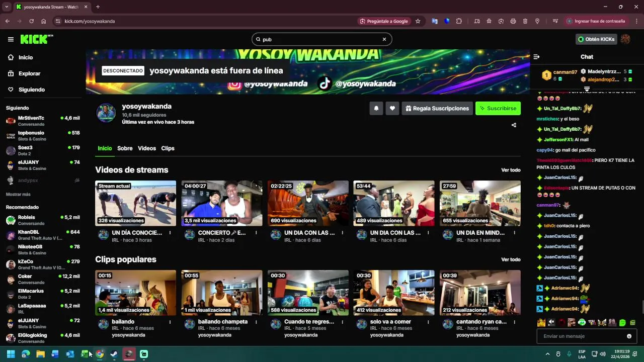Click the yosoywakanda channel avatar

point(106,113)
